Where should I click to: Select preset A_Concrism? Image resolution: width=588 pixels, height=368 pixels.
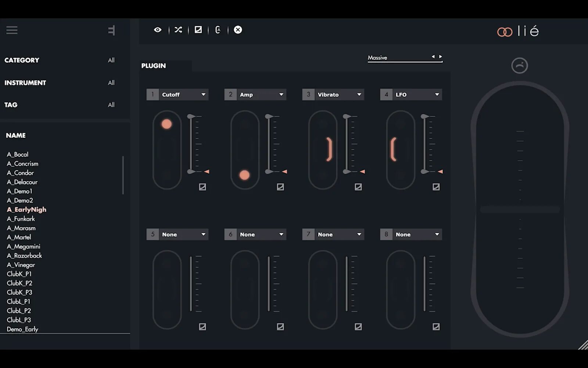22,164
